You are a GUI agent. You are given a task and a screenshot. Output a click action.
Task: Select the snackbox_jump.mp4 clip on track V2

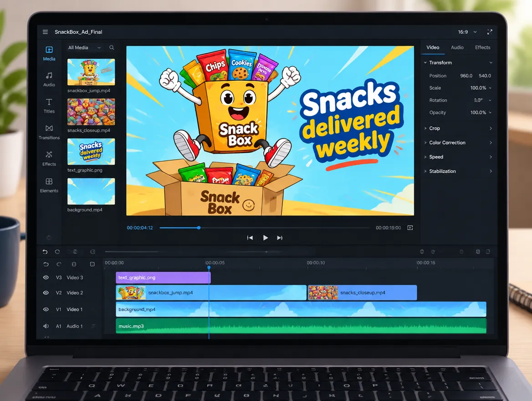[211, 293]
